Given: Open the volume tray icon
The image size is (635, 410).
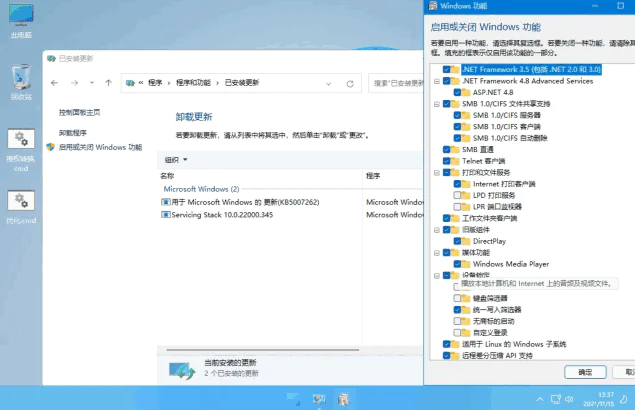Looking at the screenshot, I should point(569,399).
